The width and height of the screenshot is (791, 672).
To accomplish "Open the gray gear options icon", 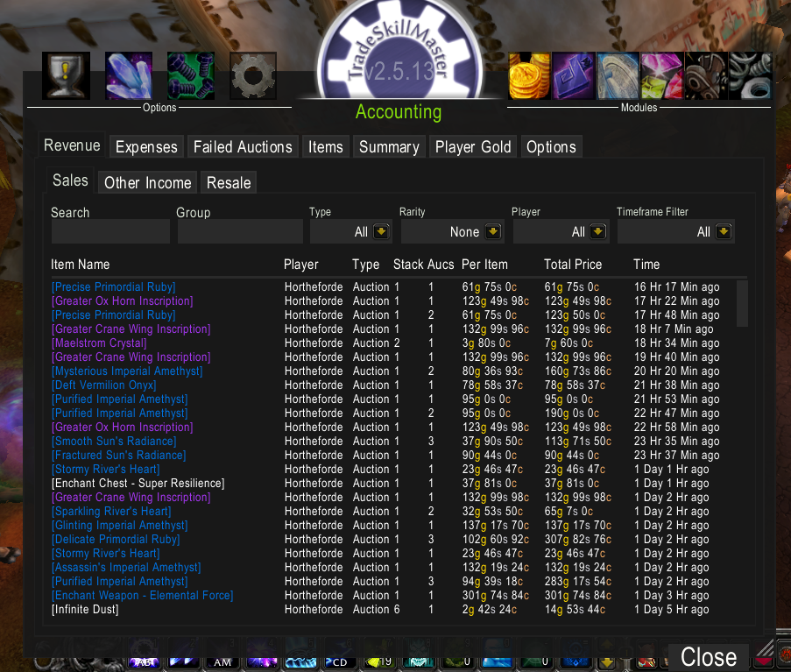I will (253, 75).
